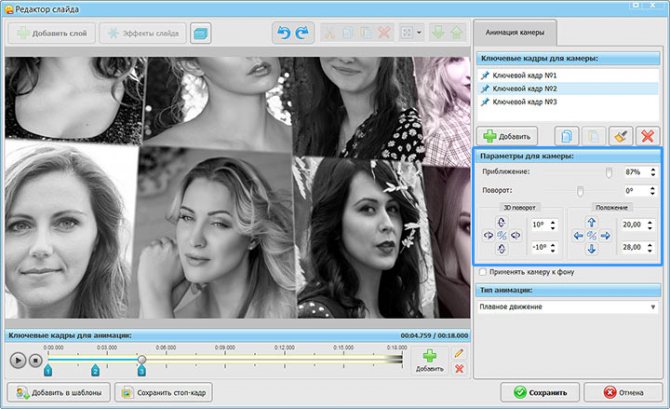Open the 'Плавное движение' animation type dropdown
This screenshot has height=409, width=670.
567,306
